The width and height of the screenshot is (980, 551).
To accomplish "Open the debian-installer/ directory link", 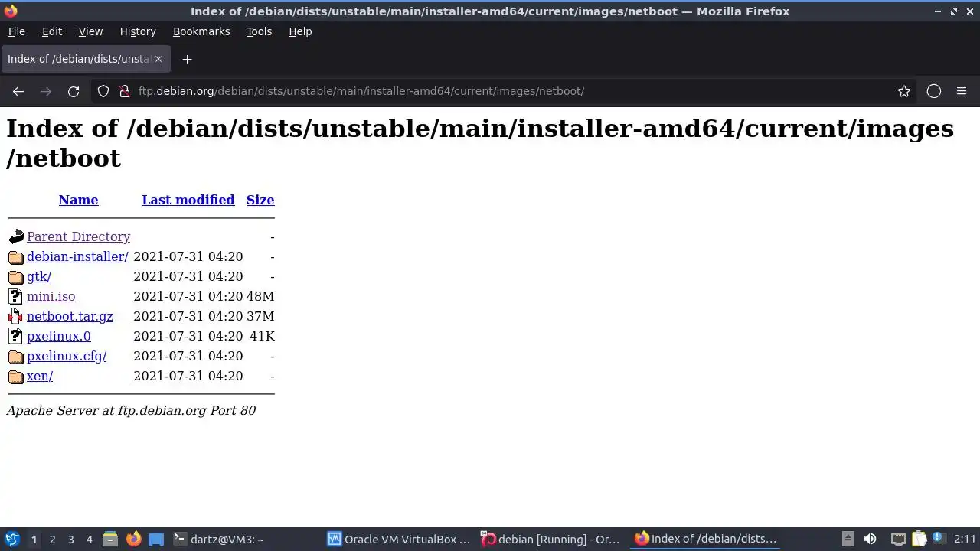I will (x=77, y=256).
